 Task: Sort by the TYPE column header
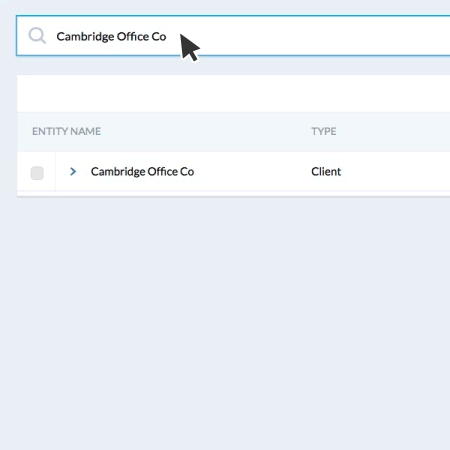[324, 131]
